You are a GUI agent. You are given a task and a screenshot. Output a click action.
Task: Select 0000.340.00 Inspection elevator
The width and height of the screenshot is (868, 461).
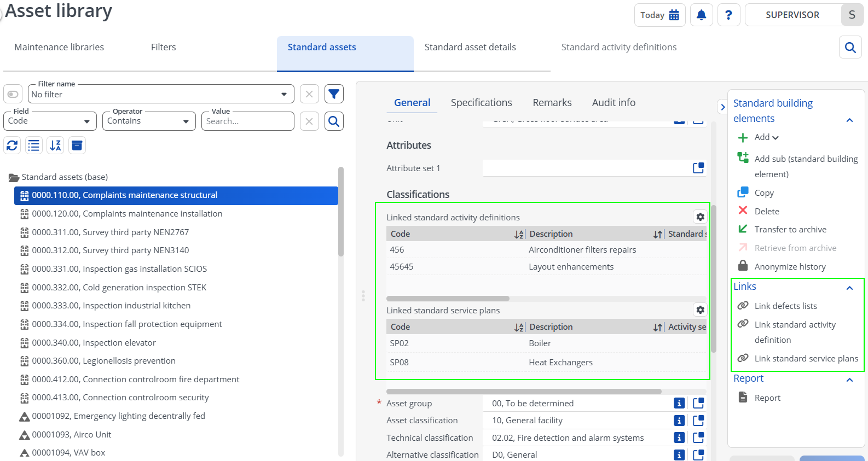click(94, 343)
